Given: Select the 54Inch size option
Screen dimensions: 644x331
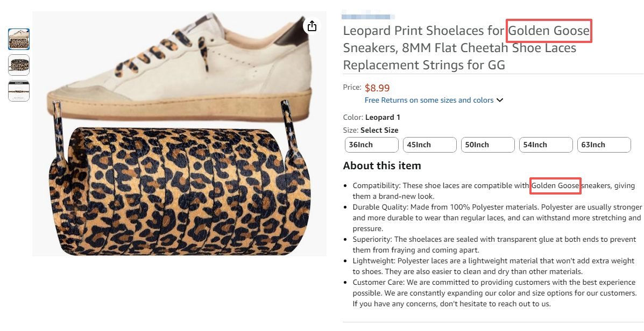Looking at the screenshot, I should (546, 145).
